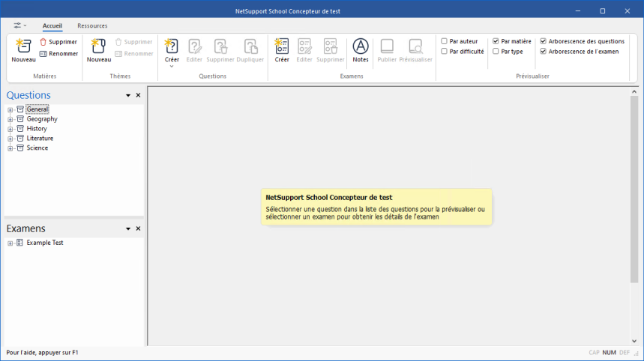Expand the Science tree node

click(x=10, y=148)
